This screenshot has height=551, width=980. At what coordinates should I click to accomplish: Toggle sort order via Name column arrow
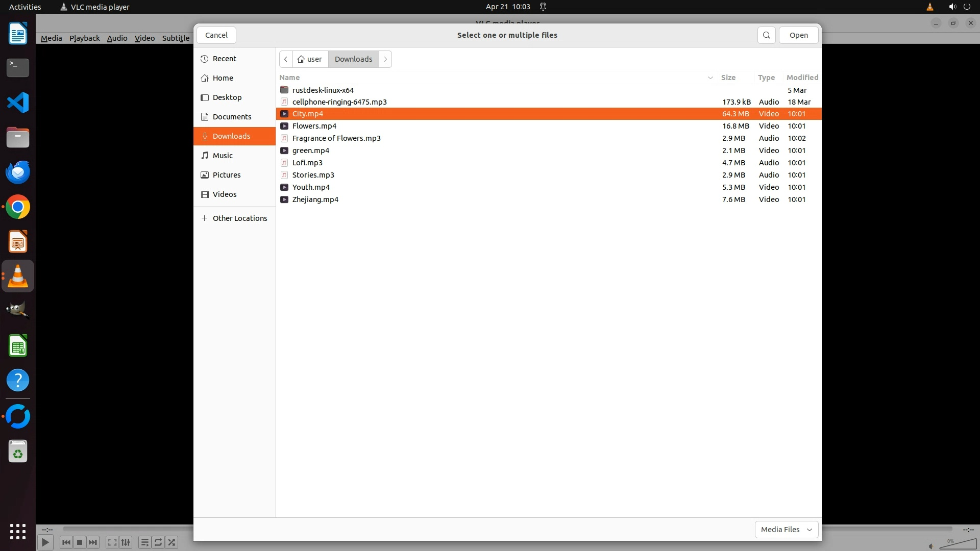pyautogui.click(x=710, y=78)
